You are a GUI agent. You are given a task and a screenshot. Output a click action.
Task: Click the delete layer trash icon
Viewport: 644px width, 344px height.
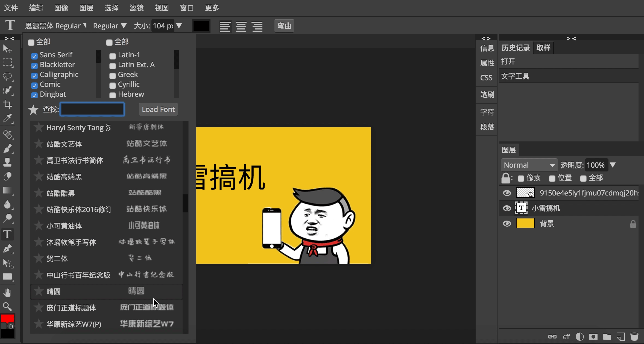pos(634,336)
